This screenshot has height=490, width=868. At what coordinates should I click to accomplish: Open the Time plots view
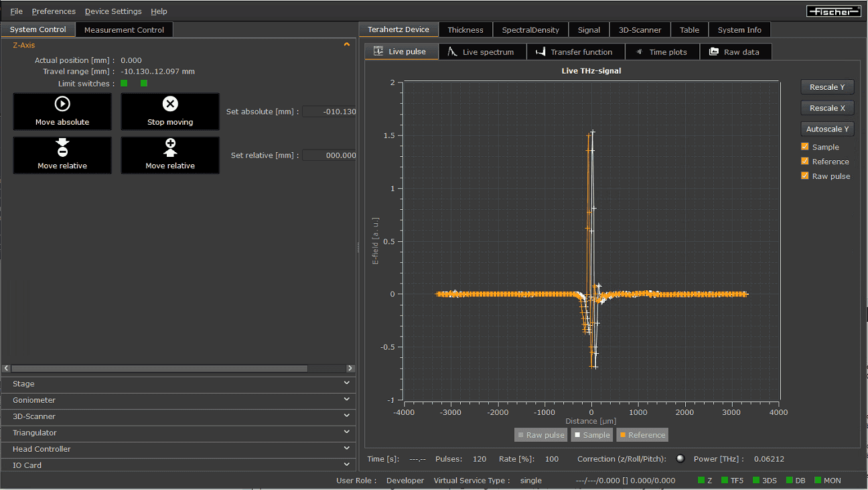(662, 52)
